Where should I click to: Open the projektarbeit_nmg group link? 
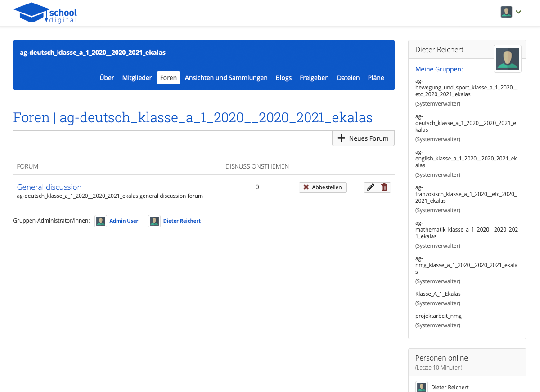click(438, 316)
